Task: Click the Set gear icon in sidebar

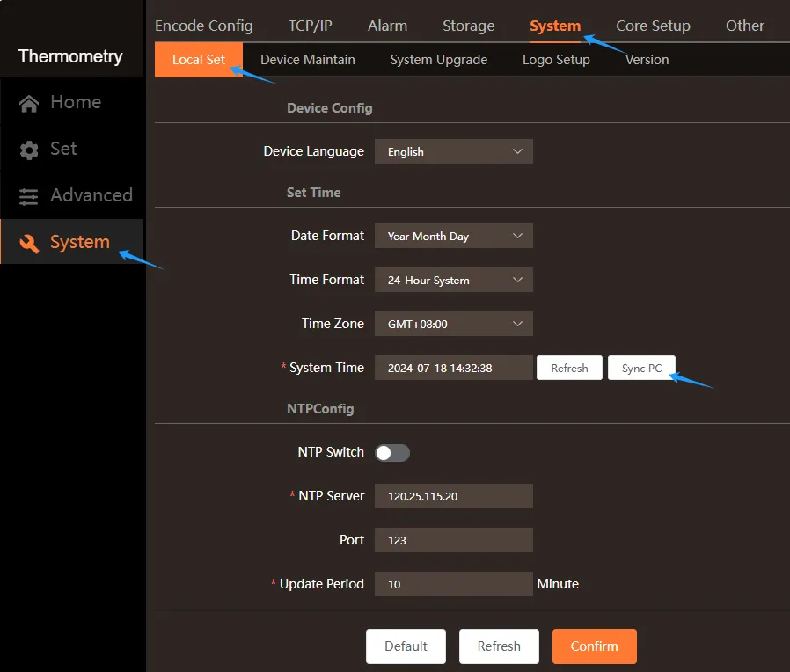Action: tap(29, 150)
